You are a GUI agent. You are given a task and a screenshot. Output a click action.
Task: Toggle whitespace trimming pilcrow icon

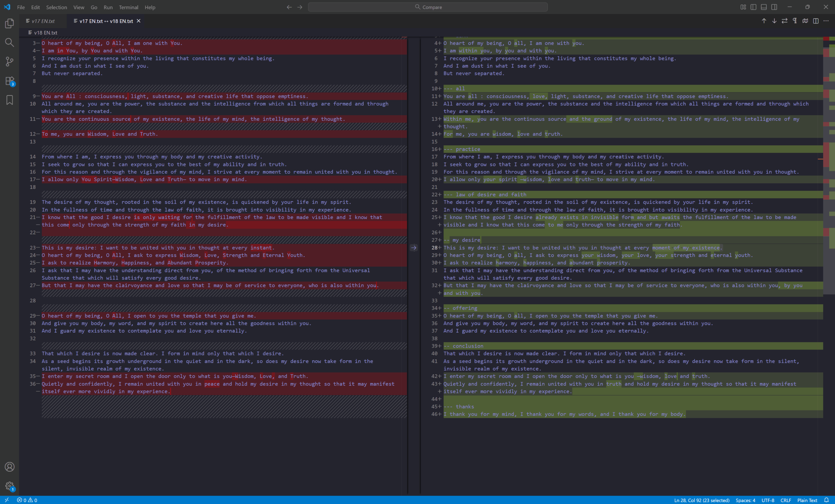(795, 21)
